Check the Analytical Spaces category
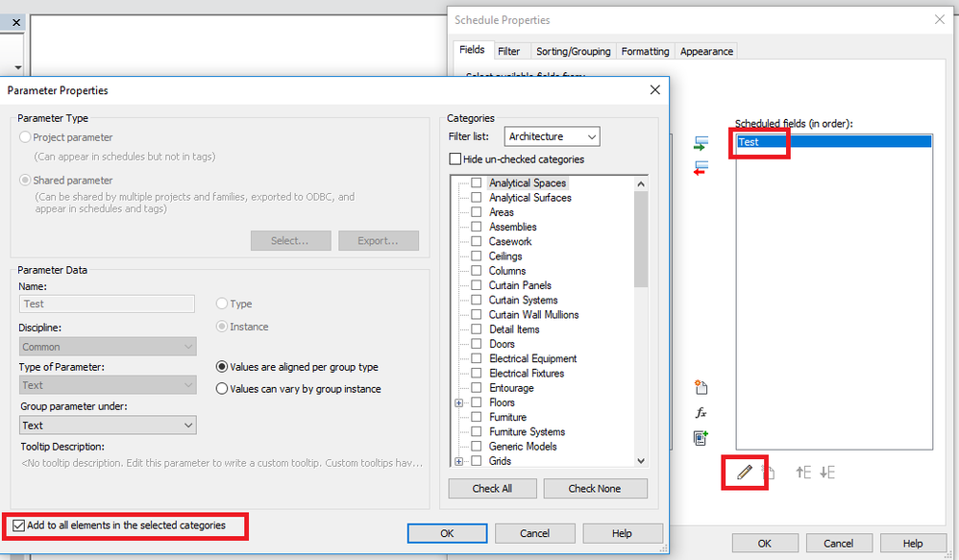The height and width of the screenshot is (560, 959). point(477,183)
